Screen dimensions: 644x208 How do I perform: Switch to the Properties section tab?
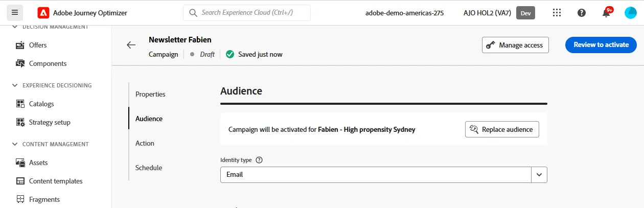(150, 94)
